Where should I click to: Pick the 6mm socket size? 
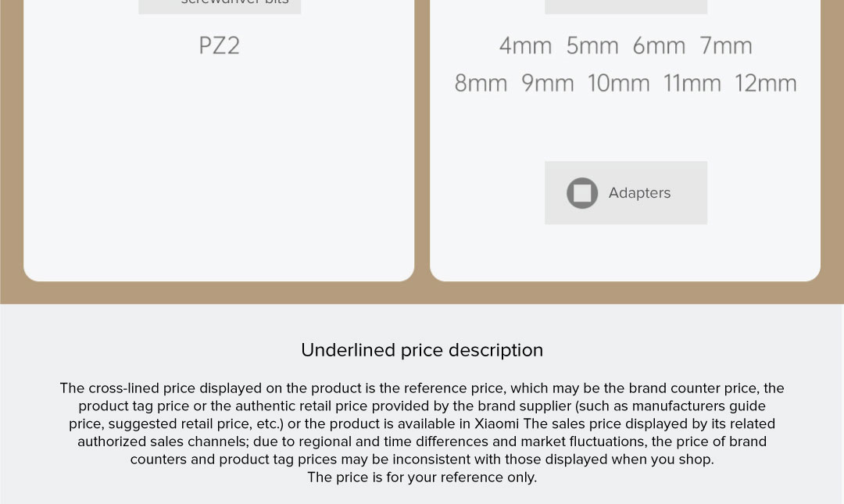(659, 46)
